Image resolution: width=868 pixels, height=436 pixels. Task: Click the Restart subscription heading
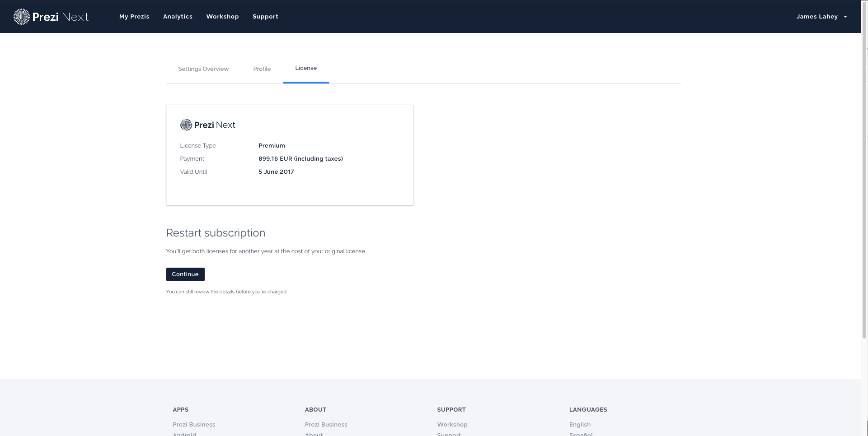216,233
